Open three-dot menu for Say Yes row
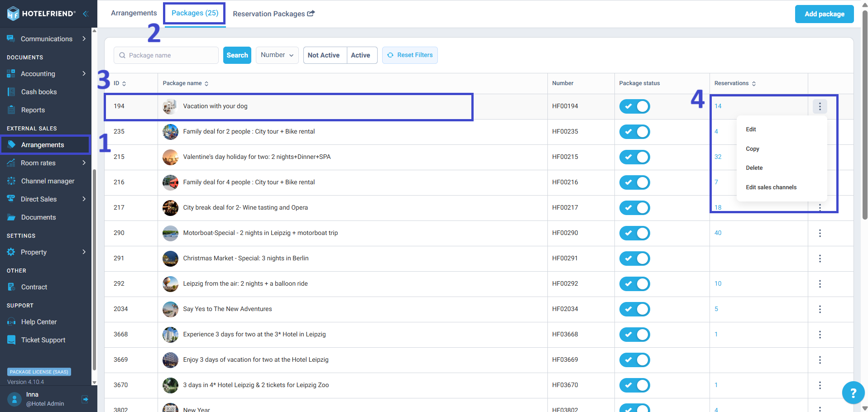Screen dimensions: 868x412 coord(820,309)
